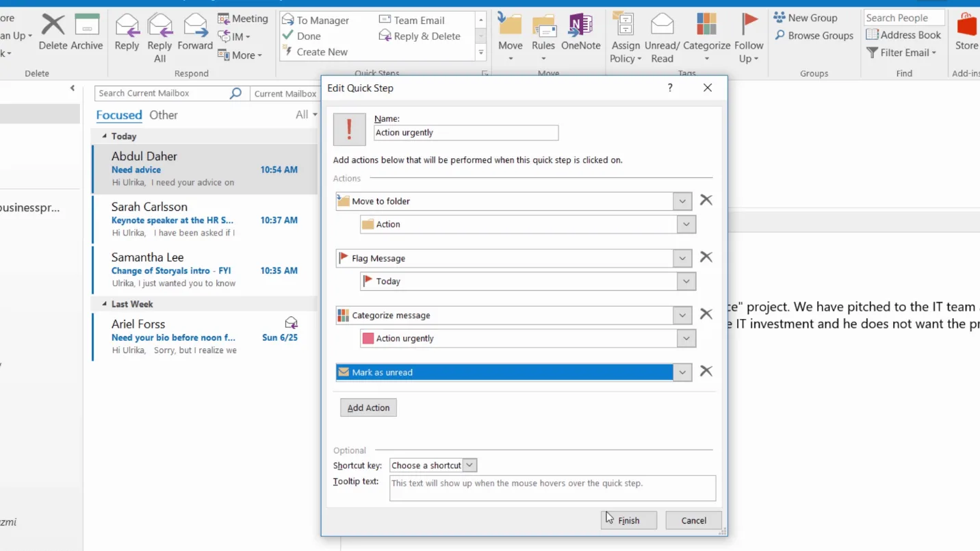Click the Tooltip text field
This screenshot has height=551, width=980.
[552, 488]
